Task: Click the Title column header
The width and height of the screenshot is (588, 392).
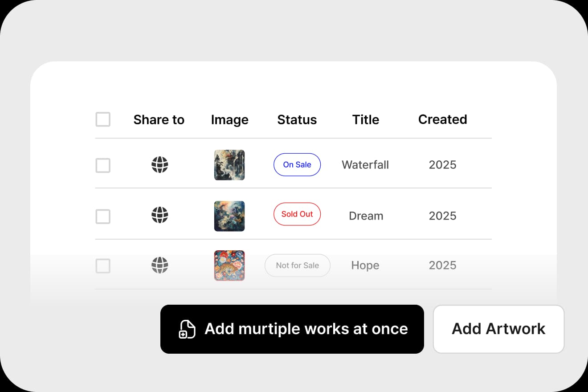Action: click(x=366, y=119)
